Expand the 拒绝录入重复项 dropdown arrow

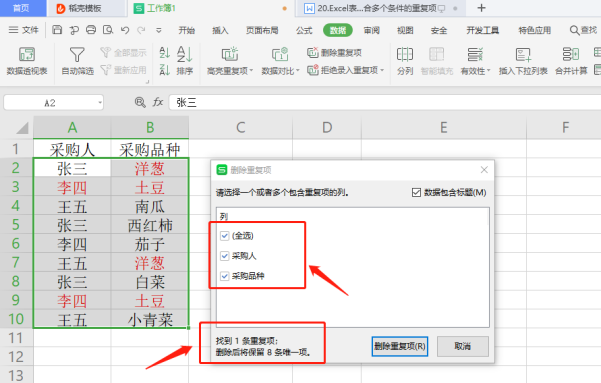382,70
